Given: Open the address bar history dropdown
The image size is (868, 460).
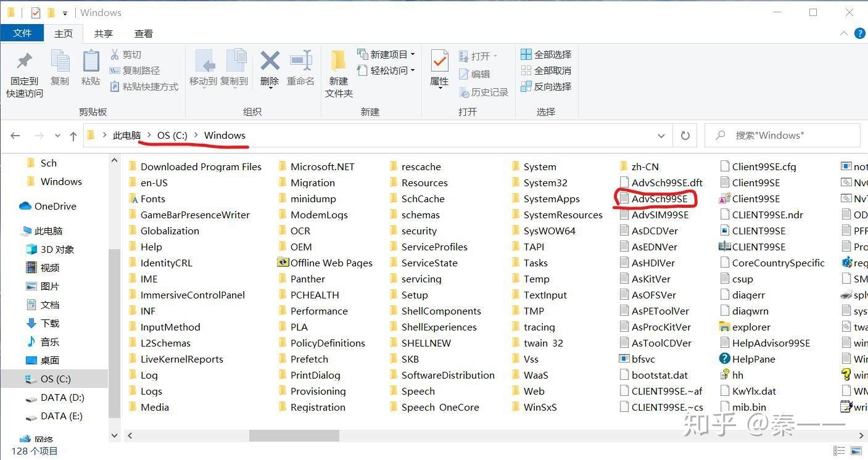Looking at the screenshot, I should pyautogui.click(x=661, y=135).
